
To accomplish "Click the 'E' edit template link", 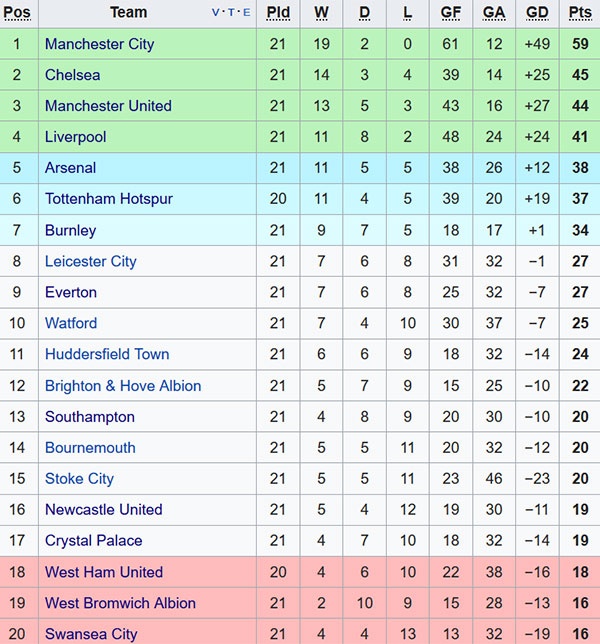I will 246,13.
